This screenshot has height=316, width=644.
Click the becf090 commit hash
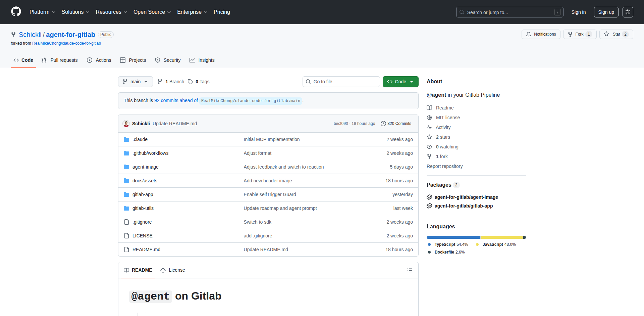(x=341, y=124)
